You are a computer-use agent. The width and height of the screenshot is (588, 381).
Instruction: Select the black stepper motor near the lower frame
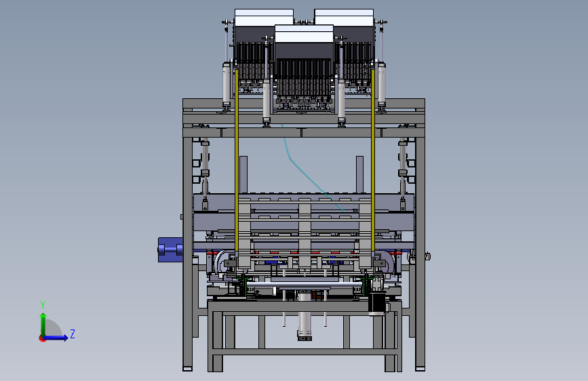(377, 303)
